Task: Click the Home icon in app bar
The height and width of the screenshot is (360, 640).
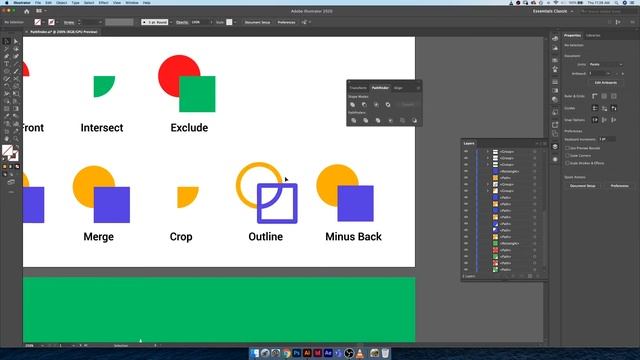Action: [27, 11]
